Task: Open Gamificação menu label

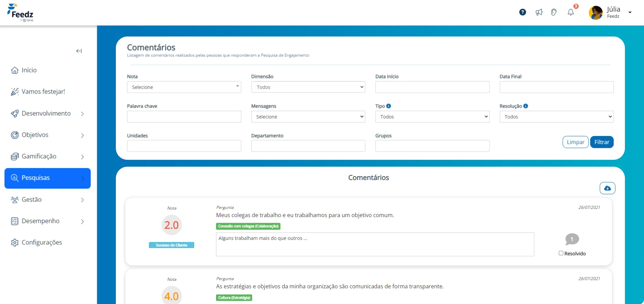Action: [39, 156]
